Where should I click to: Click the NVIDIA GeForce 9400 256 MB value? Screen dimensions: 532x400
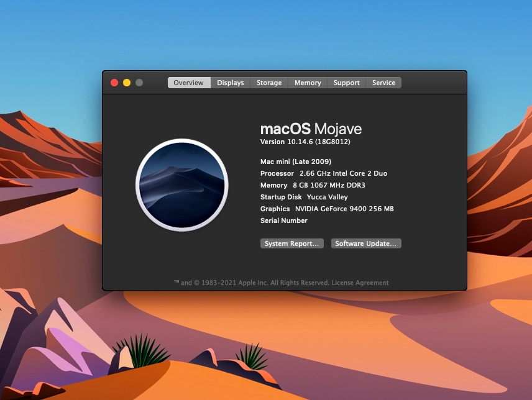(x=344, y=209)
